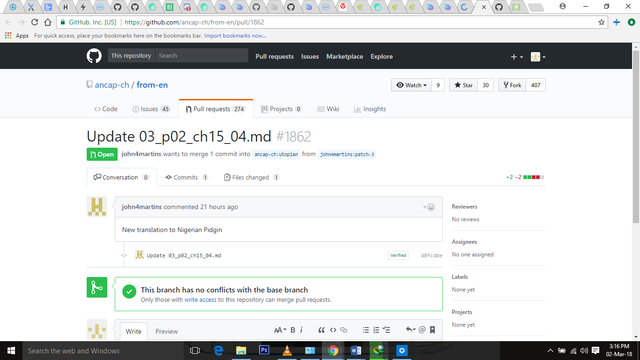Open the Insights tab
This screenshot has width=640, height=360.
click(370, 109)
